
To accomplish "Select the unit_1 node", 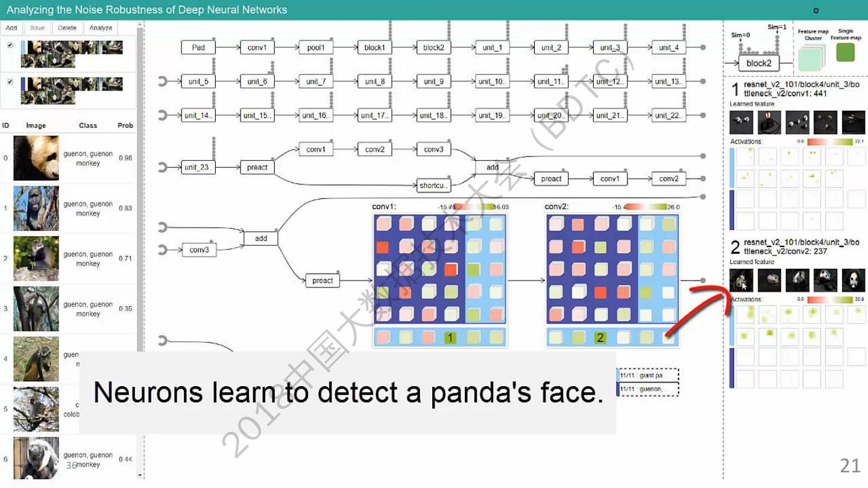I will (x=492, y=48).
